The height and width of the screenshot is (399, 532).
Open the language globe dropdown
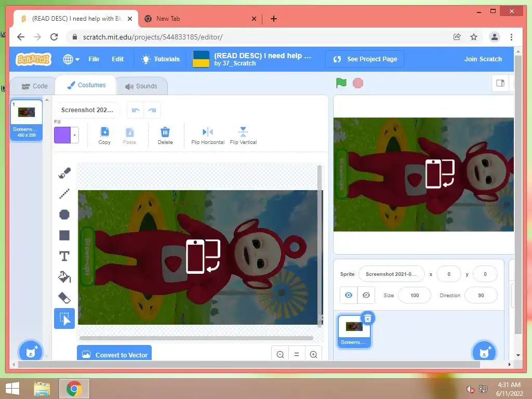click(x=71, y=59)
